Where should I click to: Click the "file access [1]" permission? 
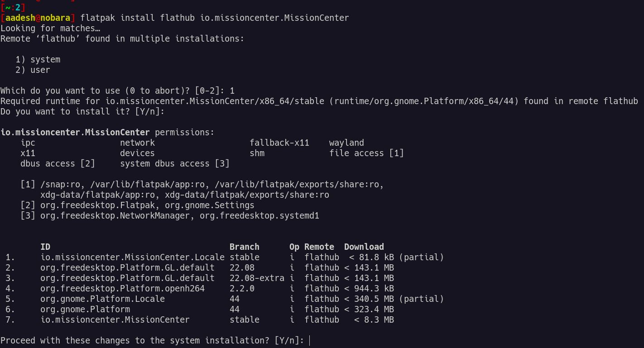[x=366, y=153]
